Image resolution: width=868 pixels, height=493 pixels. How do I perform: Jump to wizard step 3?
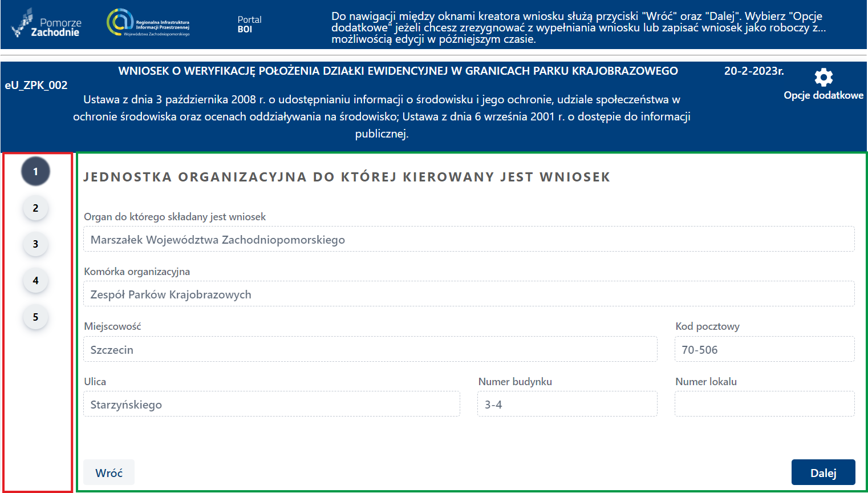click(35, 244)
